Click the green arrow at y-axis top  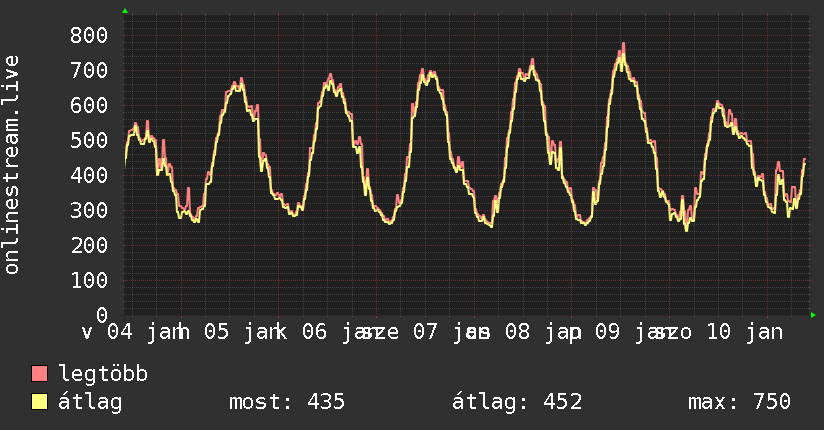[x=125, y=11]
